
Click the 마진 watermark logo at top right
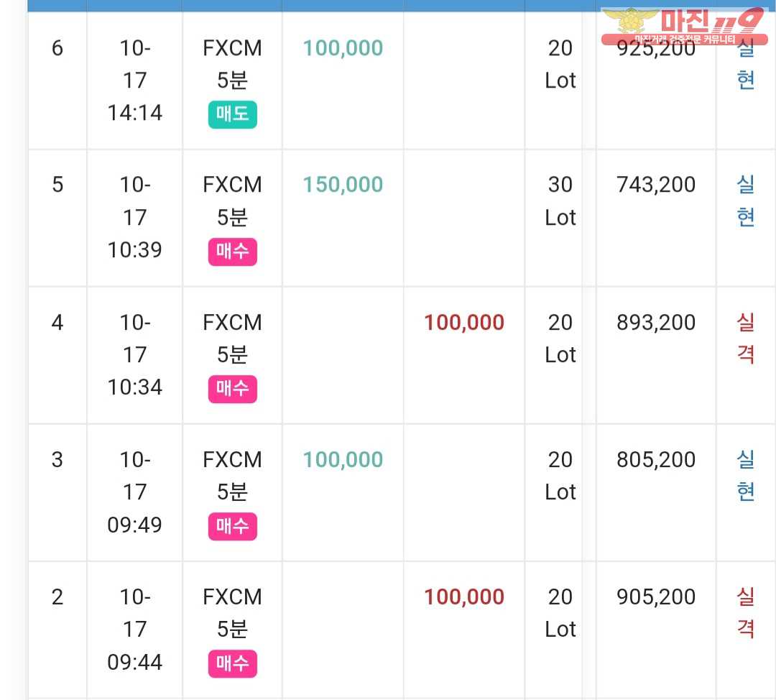[685, 27]
